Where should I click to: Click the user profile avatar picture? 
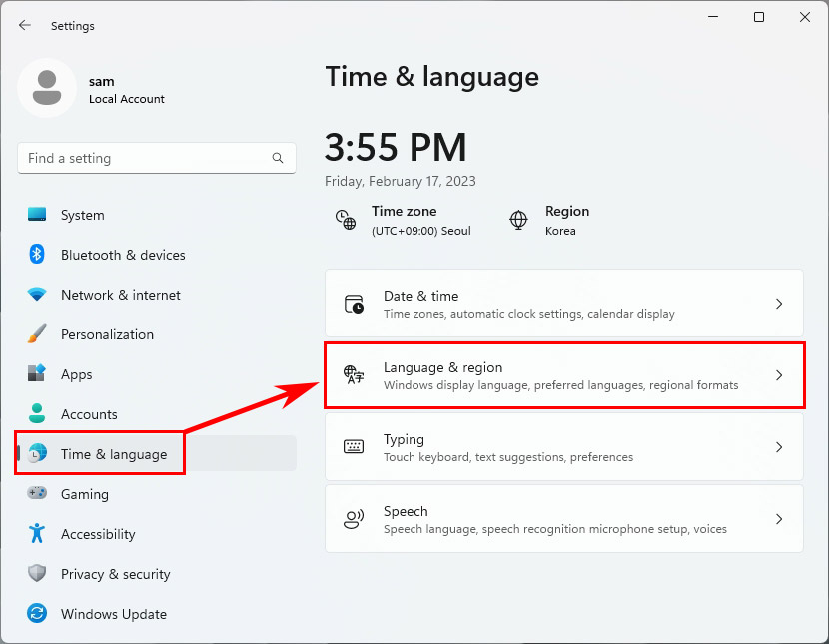(47, 88)
